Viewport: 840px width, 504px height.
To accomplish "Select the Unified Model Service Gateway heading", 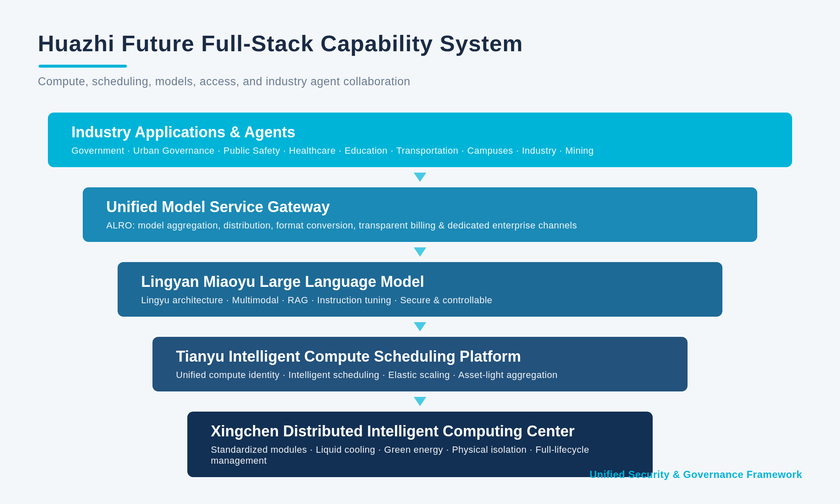I will [x=218, y=207].
